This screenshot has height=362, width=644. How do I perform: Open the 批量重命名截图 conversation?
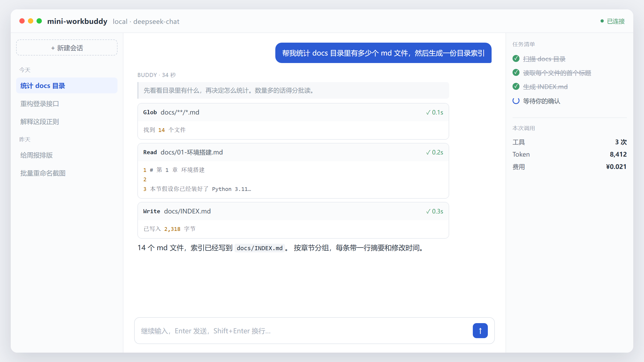(67, 173)
